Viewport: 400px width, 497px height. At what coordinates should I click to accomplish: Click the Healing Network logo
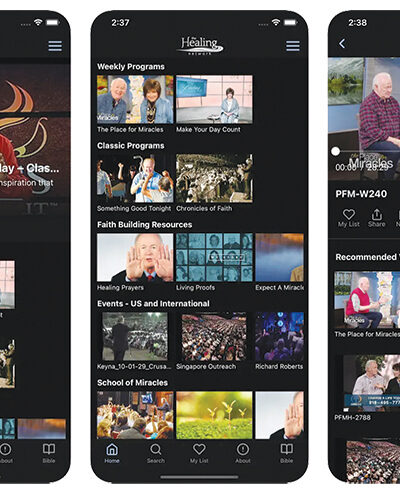pos(200,46)
